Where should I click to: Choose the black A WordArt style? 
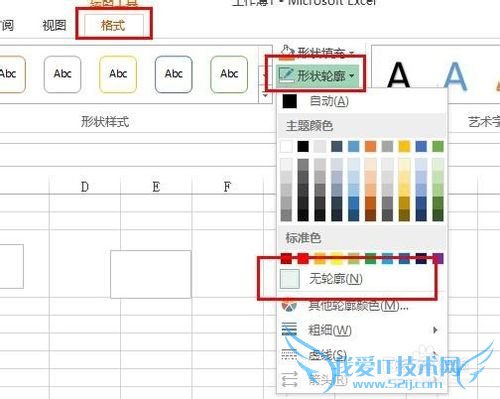(398, 75)
